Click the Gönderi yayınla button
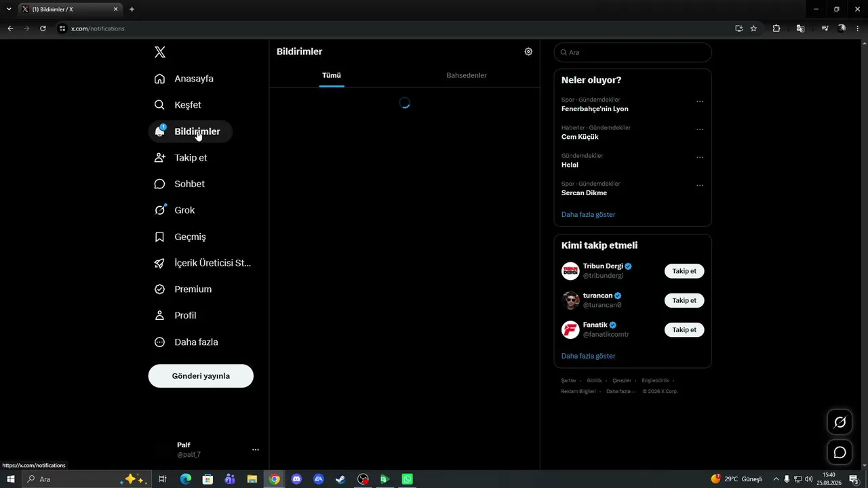 click(x=201, y=376)
